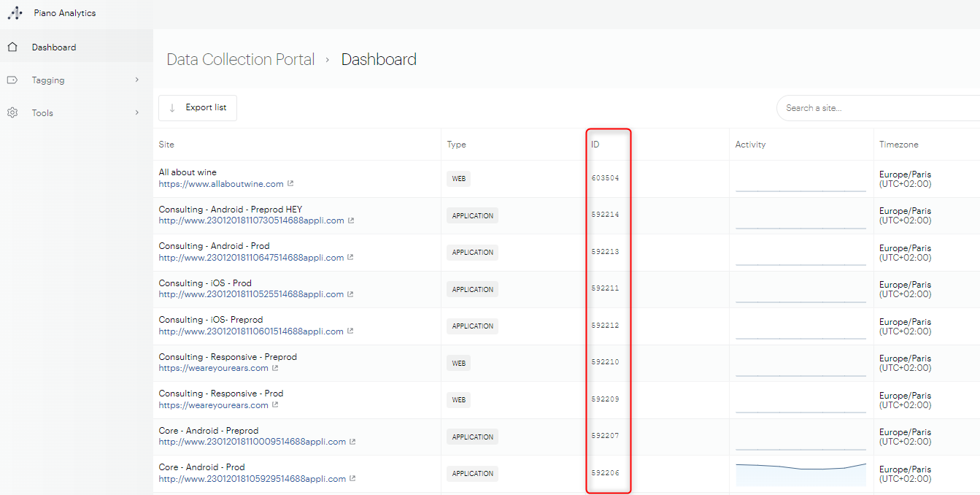
Task: Open the Tagging sidebar menu item
Action: click(x=48, y=80)
